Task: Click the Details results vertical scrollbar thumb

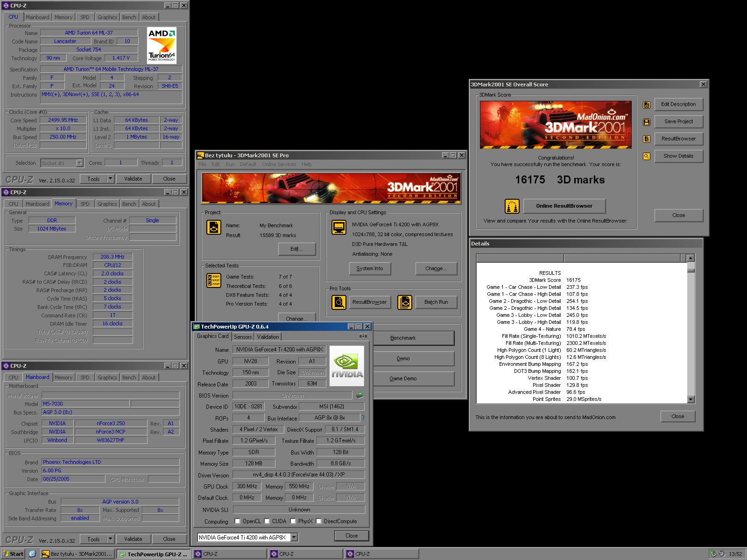Action: pyautogui.click(x=691, y=269)
